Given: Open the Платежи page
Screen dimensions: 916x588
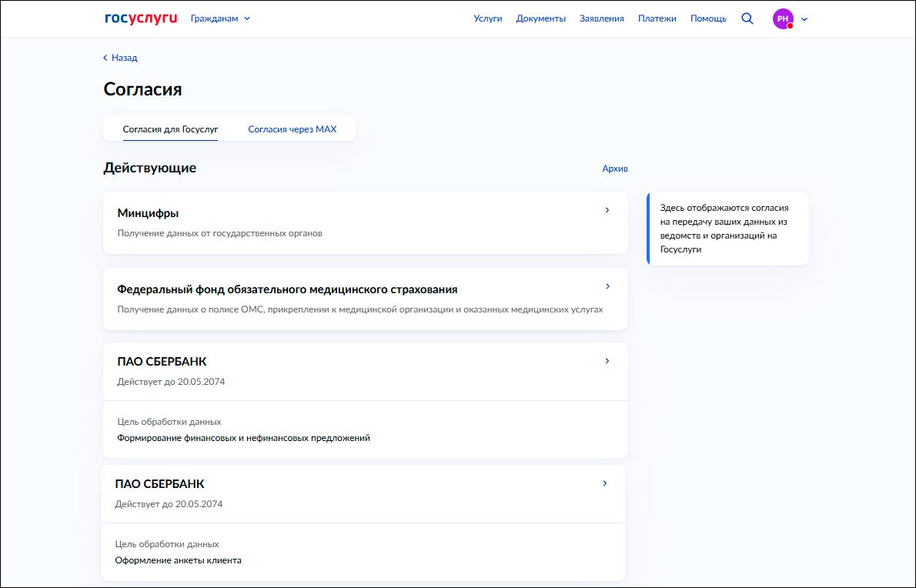Looking at the screenshot, I should click(657, 18).
